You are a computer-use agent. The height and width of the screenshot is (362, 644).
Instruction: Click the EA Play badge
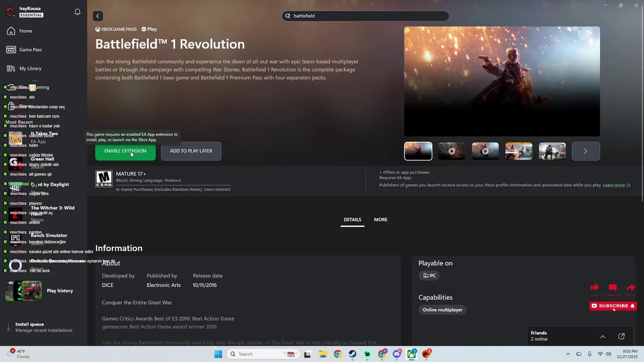click(x=149, y=29)
